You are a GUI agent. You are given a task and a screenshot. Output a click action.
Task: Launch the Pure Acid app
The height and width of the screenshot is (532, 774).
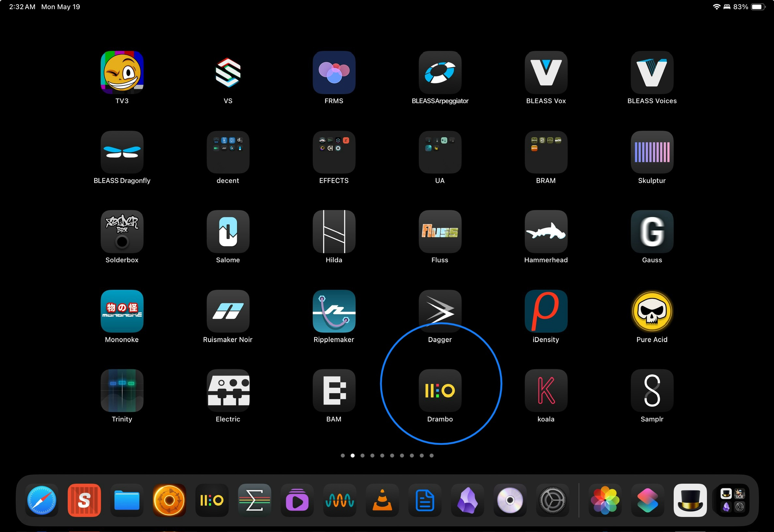pyautogui.click(x=652, y=311)
